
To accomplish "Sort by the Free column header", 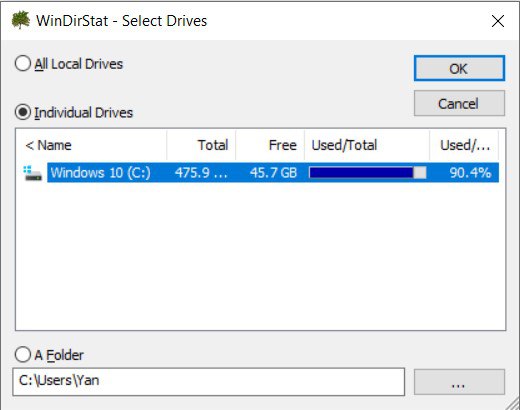I will pos(270,145).
